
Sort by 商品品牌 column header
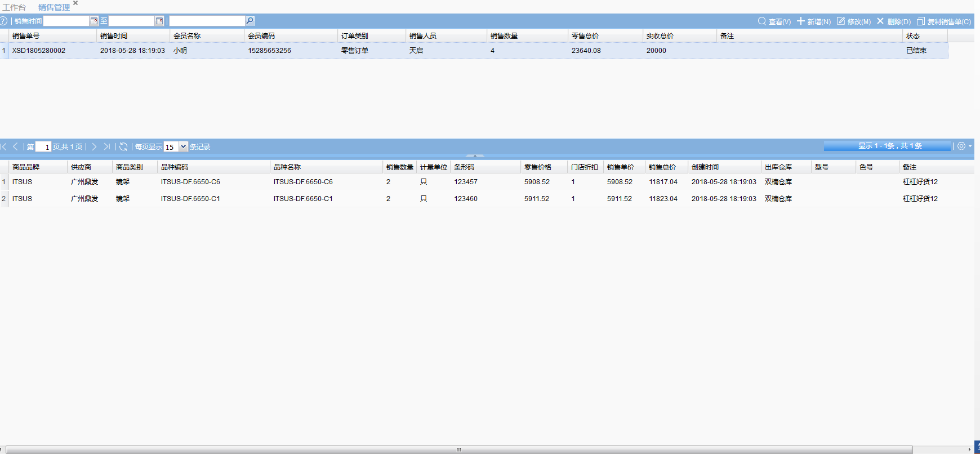(x=38, y=167)
